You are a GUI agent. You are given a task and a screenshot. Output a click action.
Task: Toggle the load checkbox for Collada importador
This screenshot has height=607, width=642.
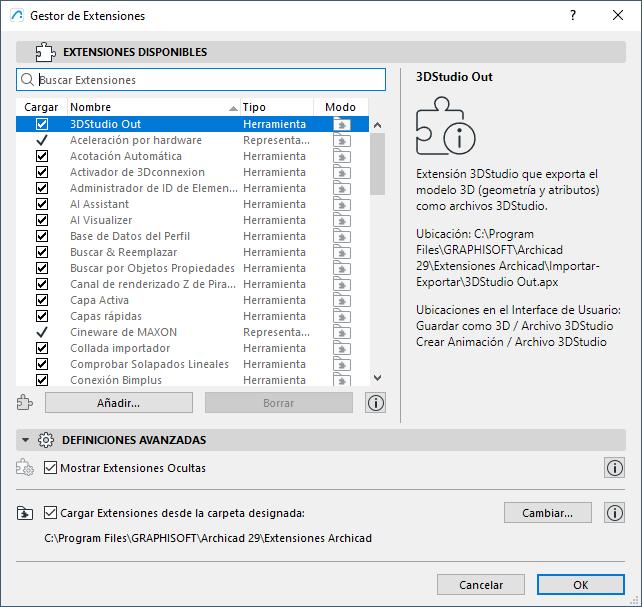tap(42, 348)
